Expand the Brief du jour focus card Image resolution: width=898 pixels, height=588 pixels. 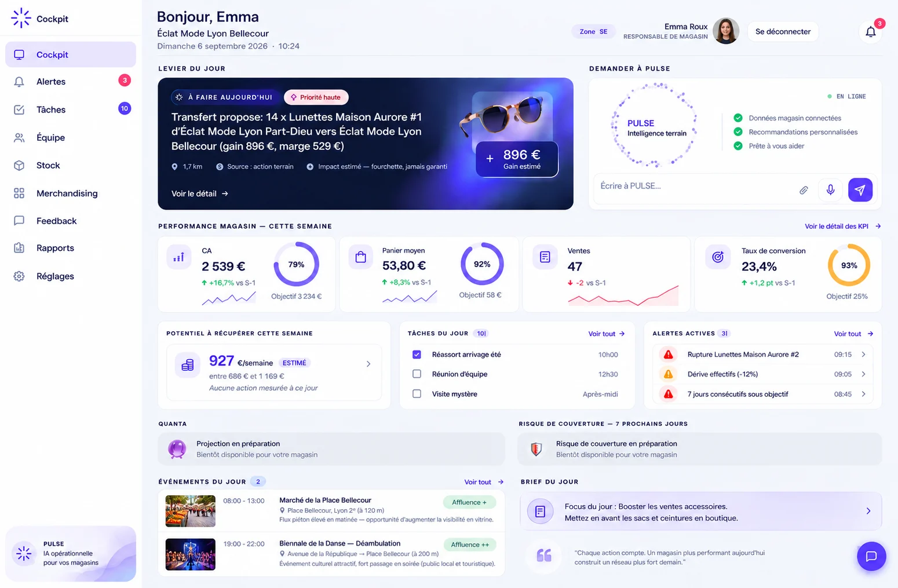(700, 511)
